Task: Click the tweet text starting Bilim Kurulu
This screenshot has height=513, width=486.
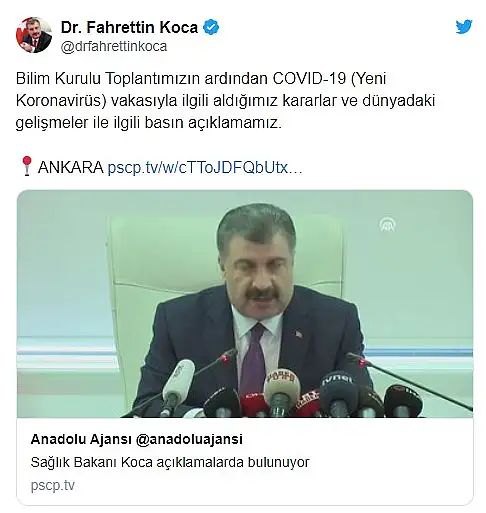Action: coord(225,101)
